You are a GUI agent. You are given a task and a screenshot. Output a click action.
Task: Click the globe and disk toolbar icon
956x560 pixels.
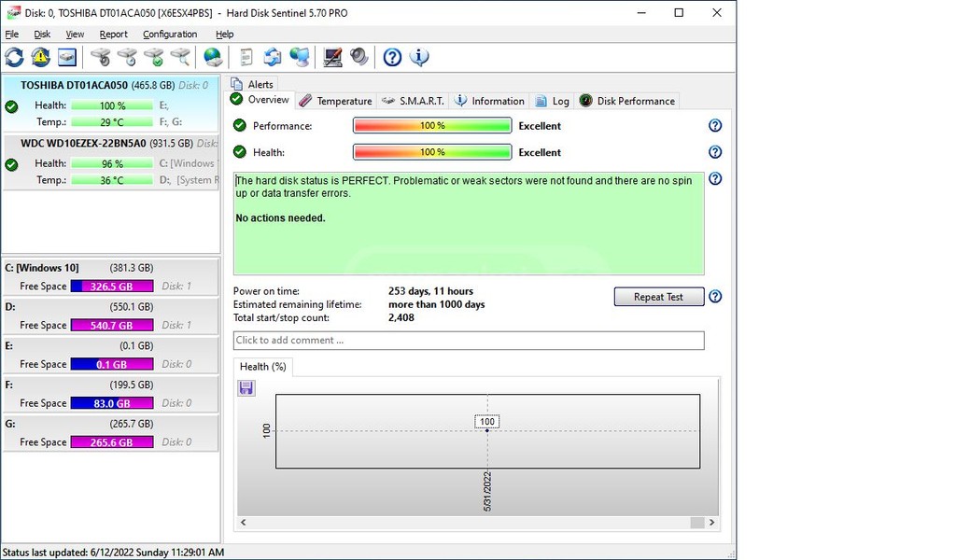(212, 57)
